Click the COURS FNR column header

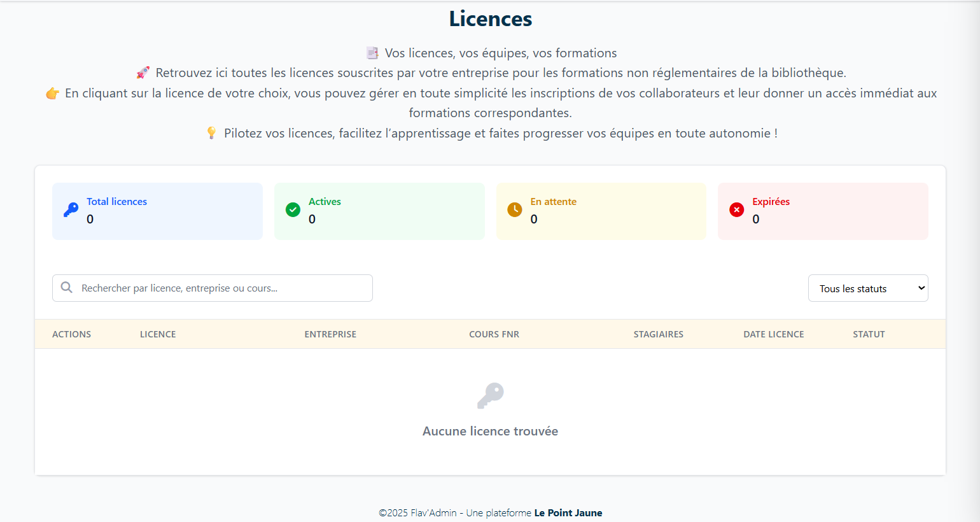tap(494, 334)
